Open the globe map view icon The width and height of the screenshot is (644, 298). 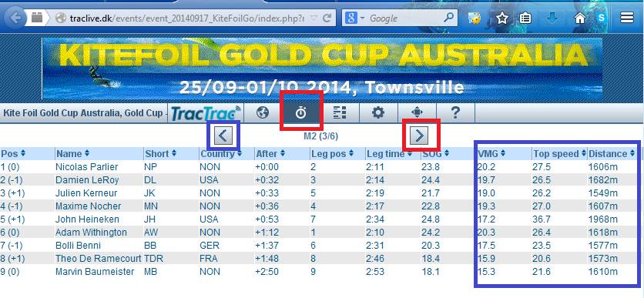pyautogui.click(x=262, y=112)
